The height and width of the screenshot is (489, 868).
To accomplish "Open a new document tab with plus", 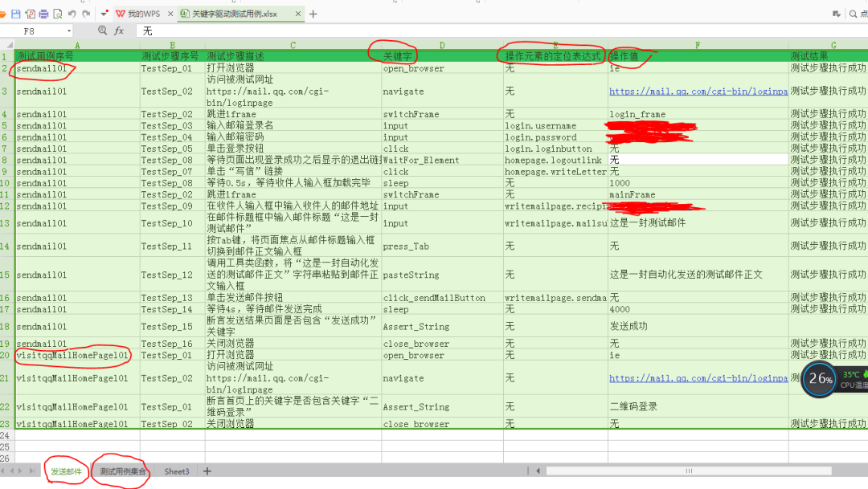I will coord(313,14).
